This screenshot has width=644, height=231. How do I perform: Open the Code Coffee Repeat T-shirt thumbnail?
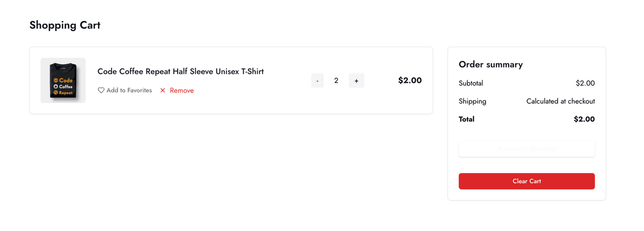coord(63,80)
